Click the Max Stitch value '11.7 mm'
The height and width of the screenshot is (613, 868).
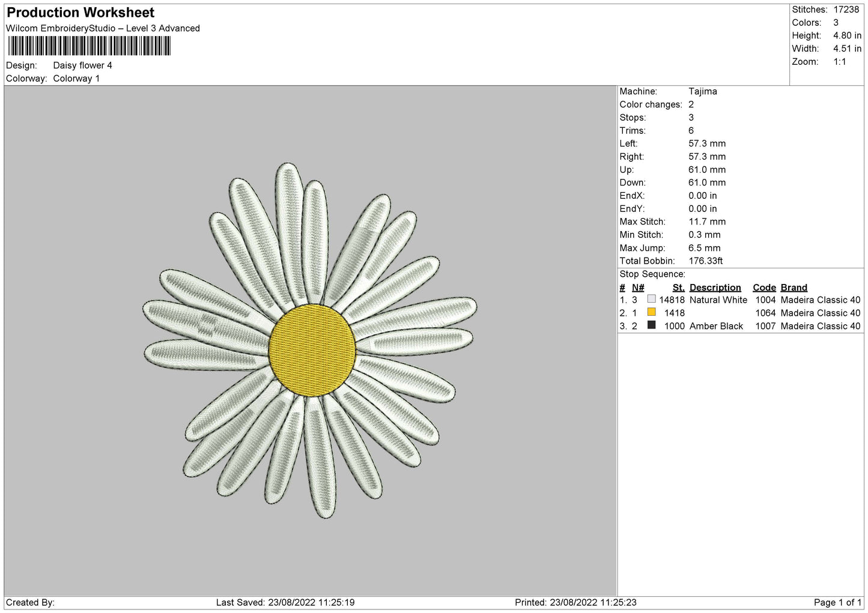coord(707,222)
